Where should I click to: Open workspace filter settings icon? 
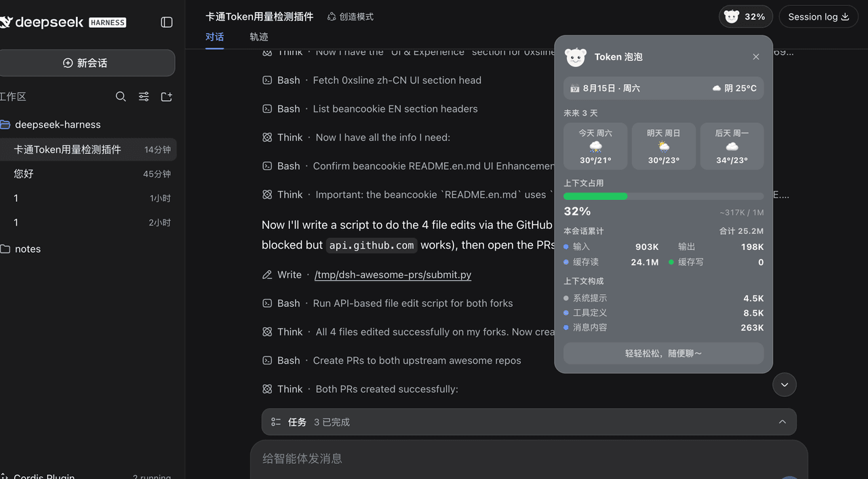coord(144,97)
